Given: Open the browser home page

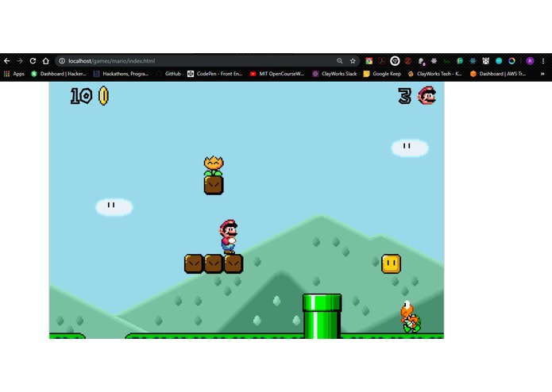Looking at the screenshot, I should coord(46,61).
